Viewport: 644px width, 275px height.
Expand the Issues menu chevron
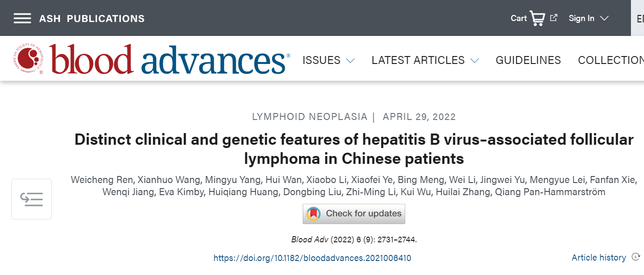tap(350, 61)
